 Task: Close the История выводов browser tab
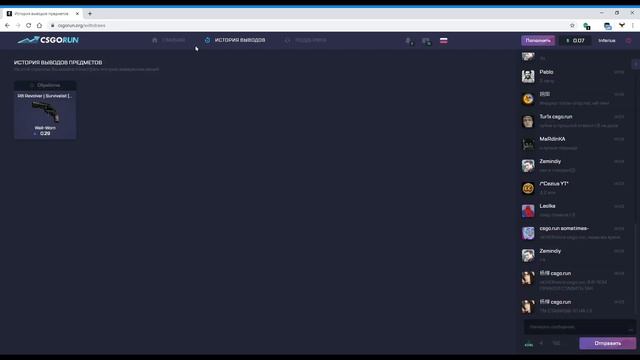pos(77,13)
